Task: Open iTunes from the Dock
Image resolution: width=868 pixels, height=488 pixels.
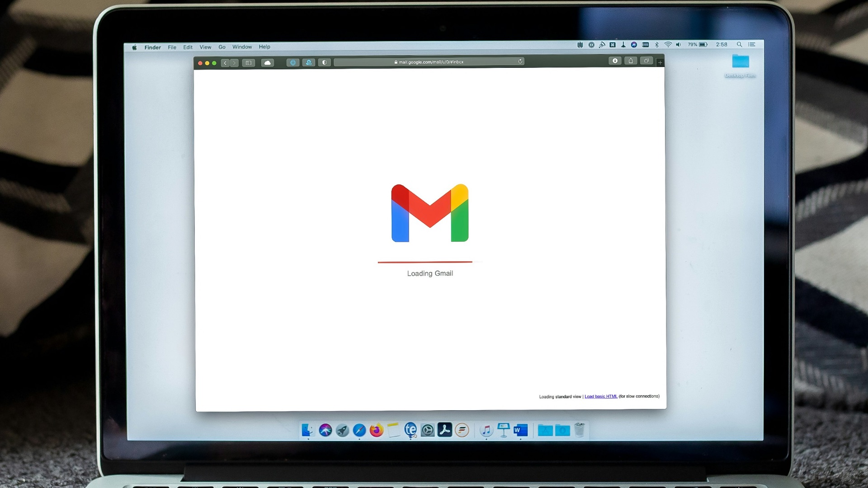Action: click(486, 430)
